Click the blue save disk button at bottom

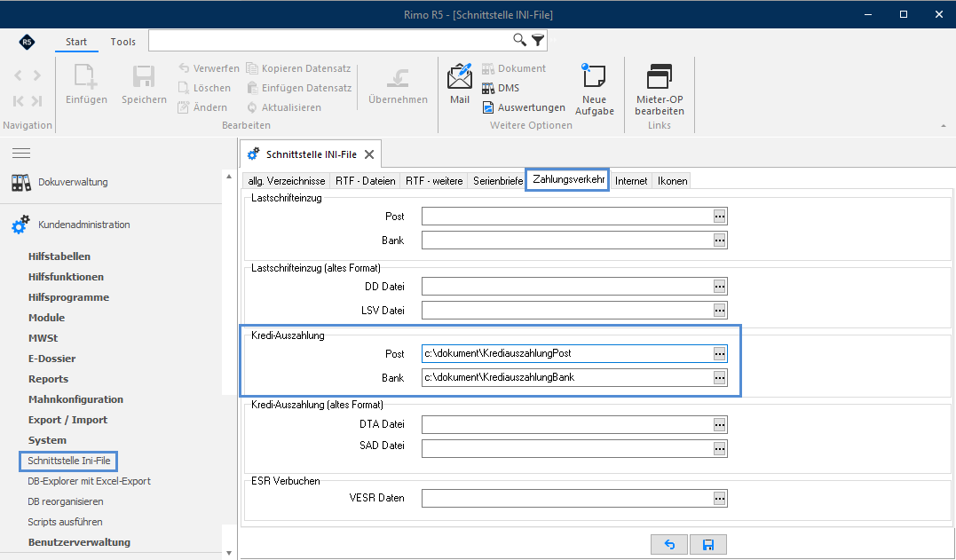point(707,544)
